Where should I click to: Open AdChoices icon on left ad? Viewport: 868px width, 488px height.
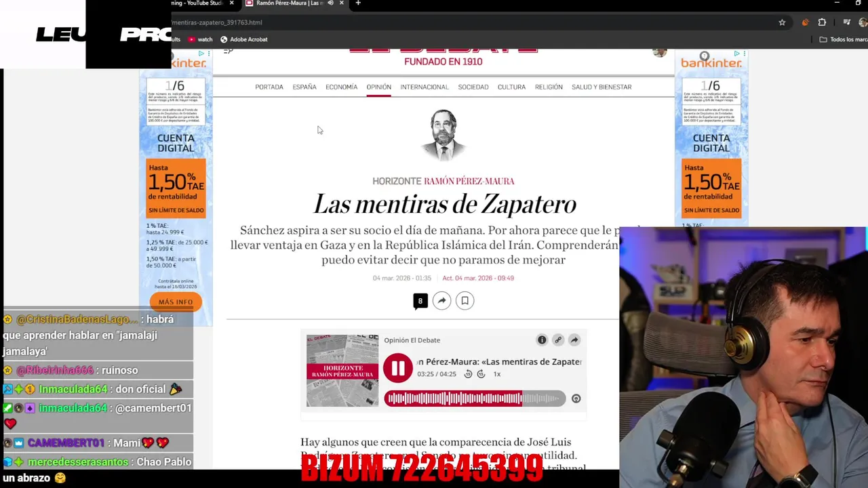click(x=202, y=54)
